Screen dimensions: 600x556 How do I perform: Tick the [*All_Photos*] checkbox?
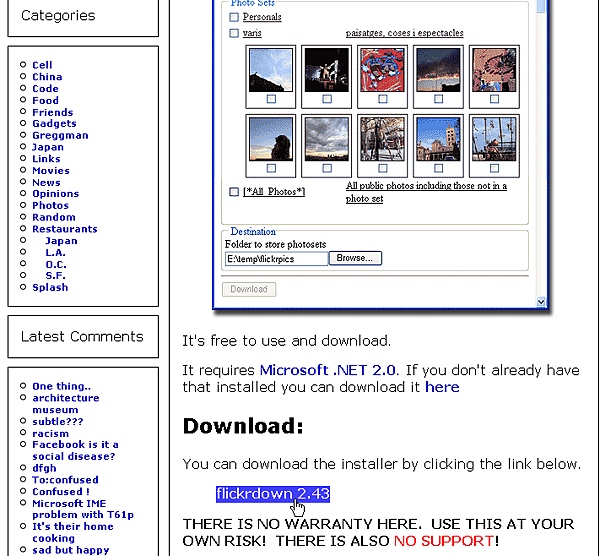[234, 192]
